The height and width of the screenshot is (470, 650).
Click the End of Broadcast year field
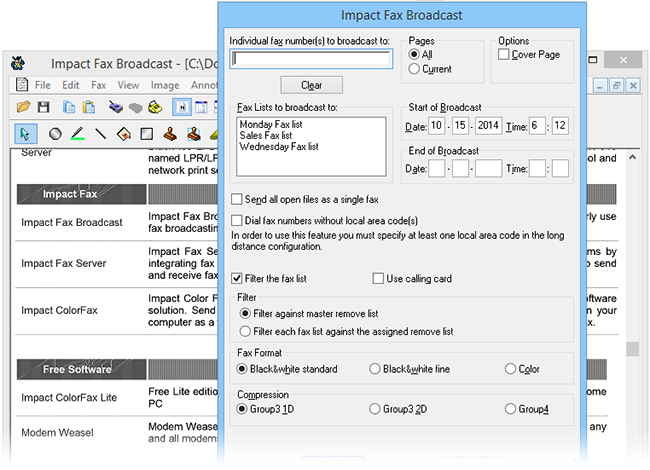pos(488,169)
